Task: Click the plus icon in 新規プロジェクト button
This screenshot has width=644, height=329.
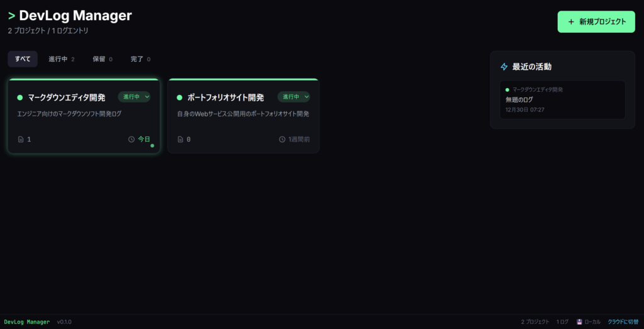Action: point(571,22)
